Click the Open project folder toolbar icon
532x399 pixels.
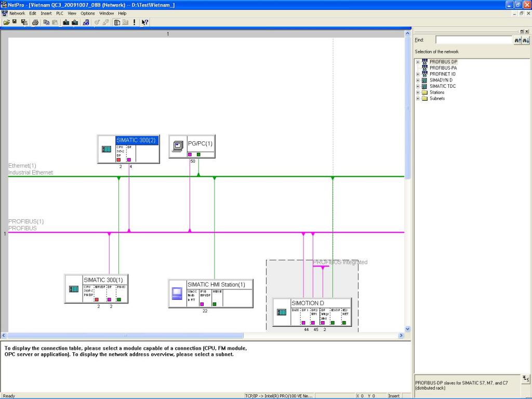coord(6,22)
